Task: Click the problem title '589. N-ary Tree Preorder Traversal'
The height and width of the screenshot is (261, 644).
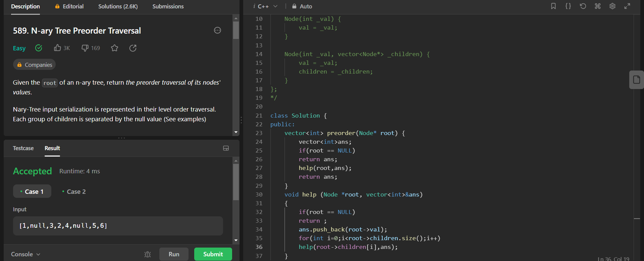Action: (77, 31)
